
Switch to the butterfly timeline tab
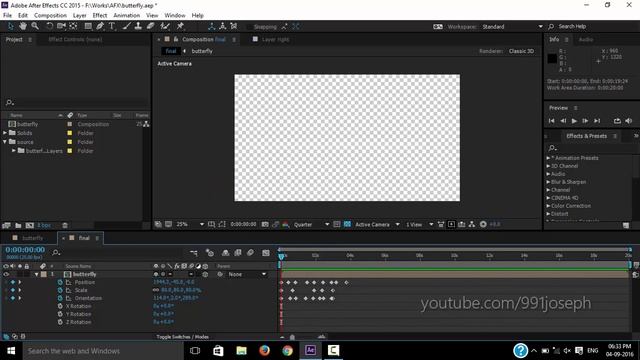coord(32,238)
